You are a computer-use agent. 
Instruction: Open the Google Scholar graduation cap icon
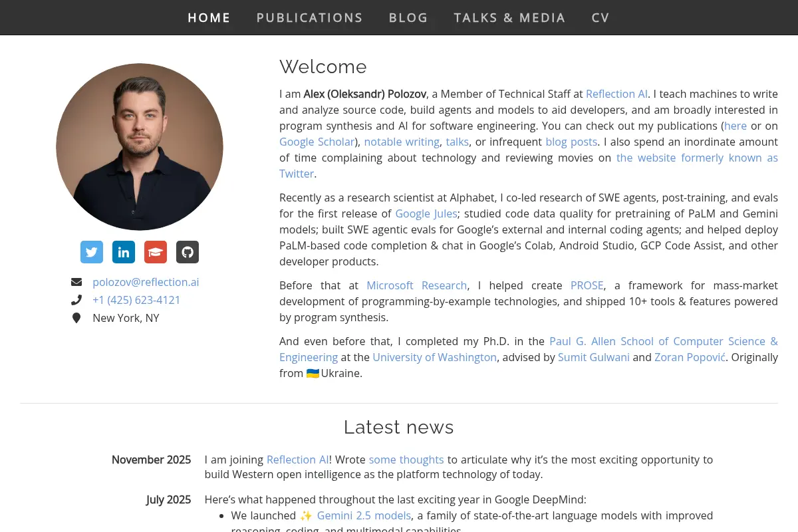(156, 252)
